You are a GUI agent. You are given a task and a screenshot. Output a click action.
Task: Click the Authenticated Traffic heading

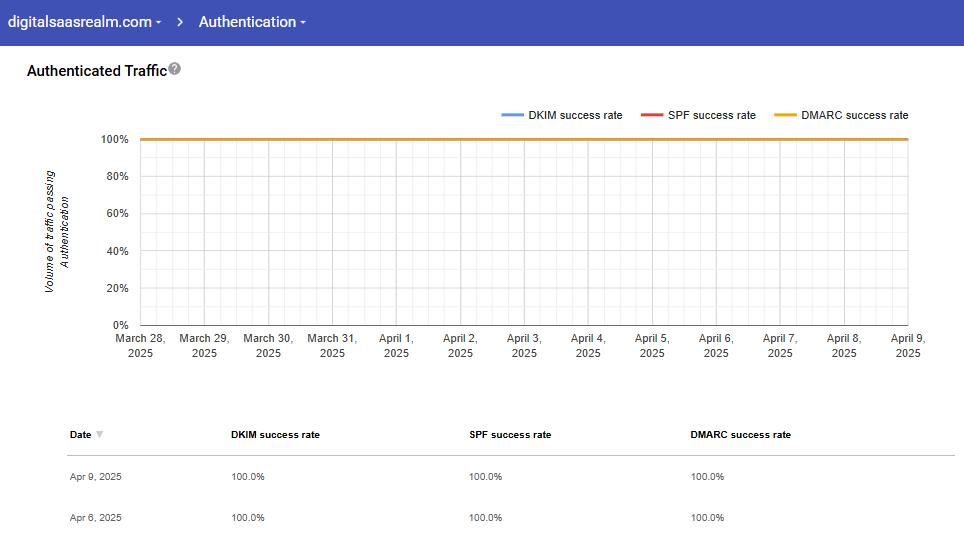[x=96, y=71]
